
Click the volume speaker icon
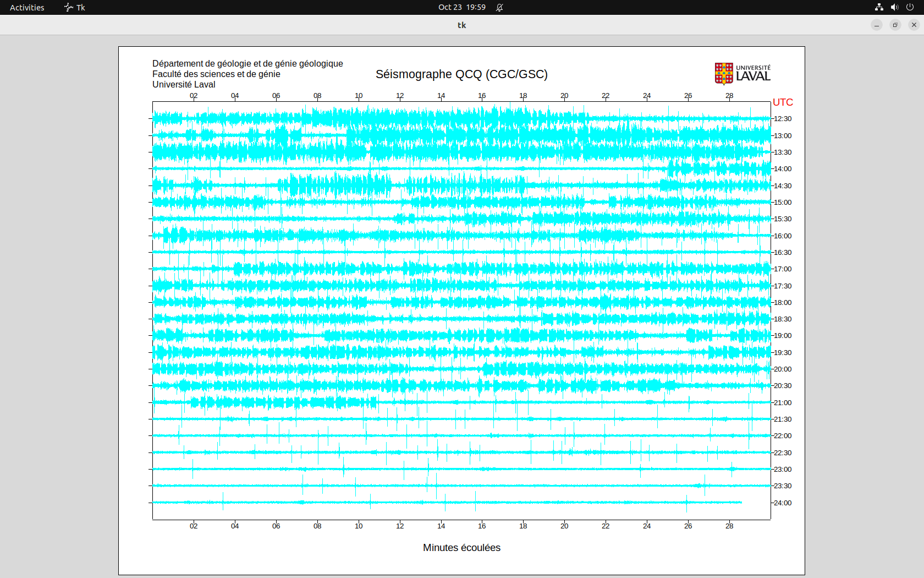pos(894,7)
